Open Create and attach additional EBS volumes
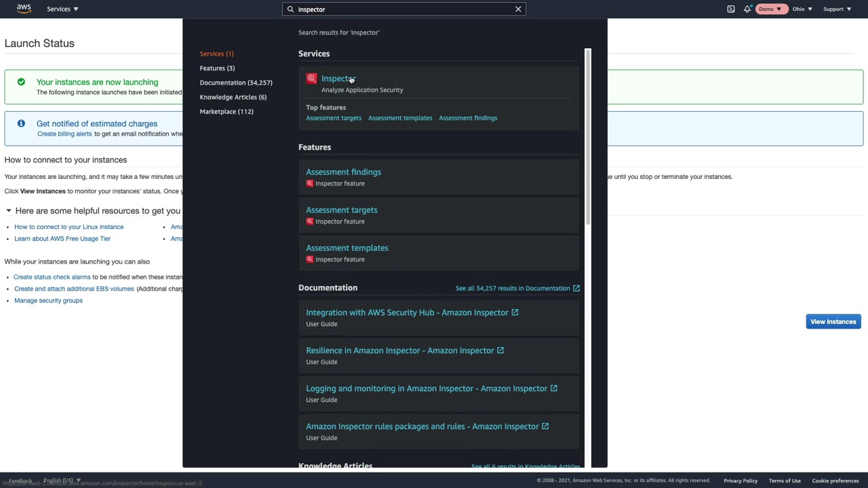 pos(74,289)
